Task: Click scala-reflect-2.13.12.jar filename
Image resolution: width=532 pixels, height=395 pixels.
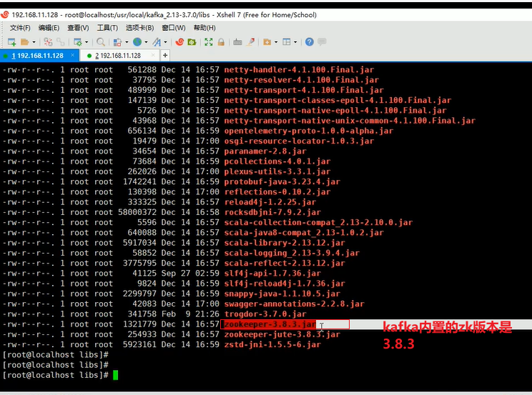Action: 285,263
